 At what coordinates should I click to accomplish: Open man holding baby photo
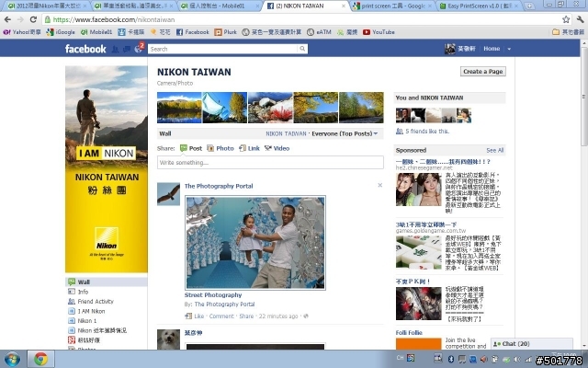coord(255,243)
